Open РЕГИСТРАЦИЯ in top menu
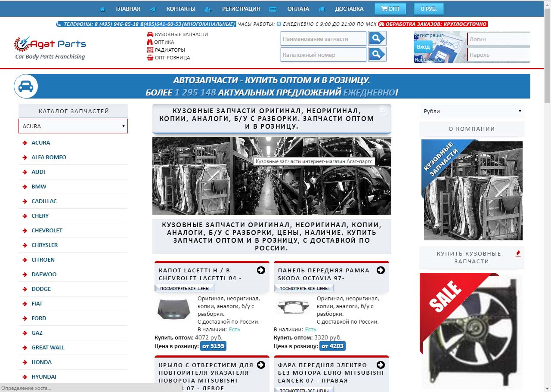 tap(241, 9)
